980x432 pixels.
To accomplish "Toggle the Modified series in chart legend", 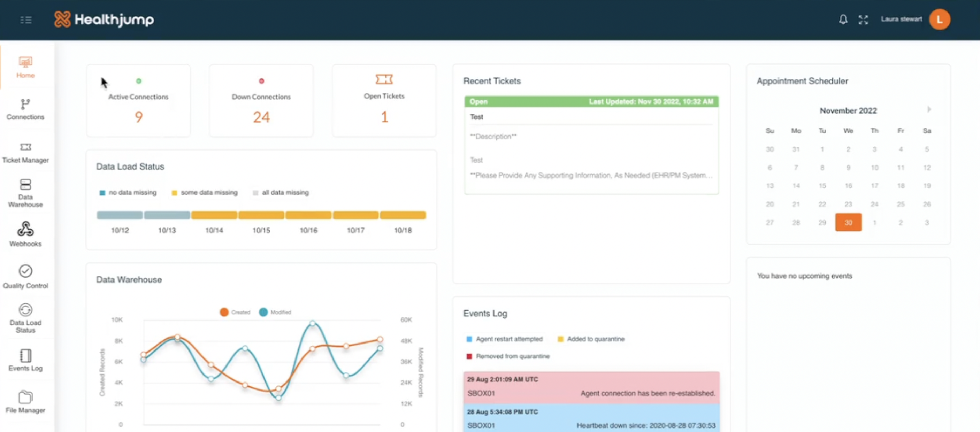I will coord(275,312).
